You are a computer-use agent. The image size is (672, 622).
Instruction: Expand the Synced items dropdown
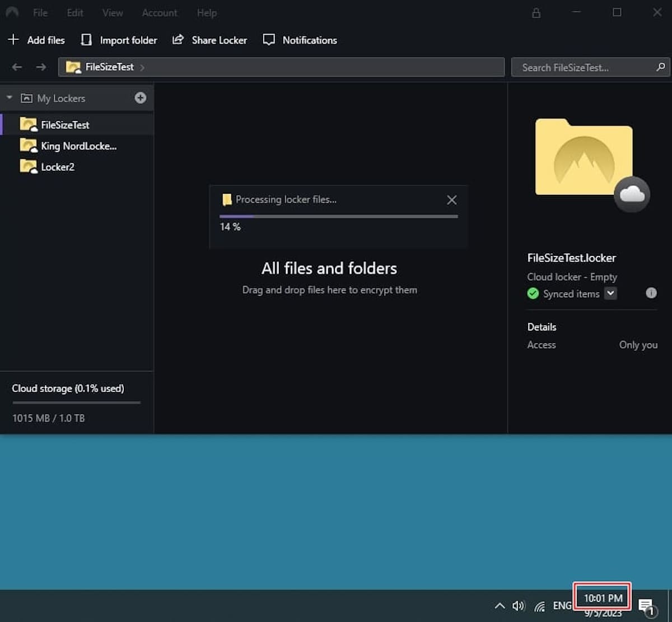click(x=611, y=293)
